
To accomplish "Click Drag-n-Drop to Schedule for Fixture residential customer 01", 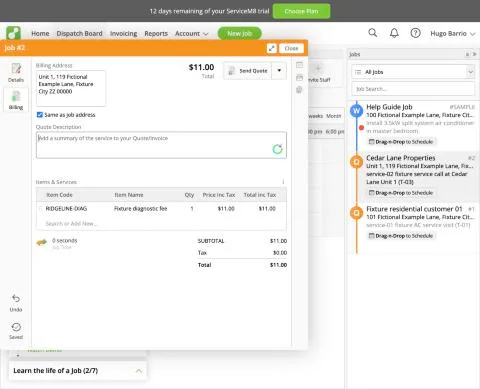I will click(x=401, y=236).
